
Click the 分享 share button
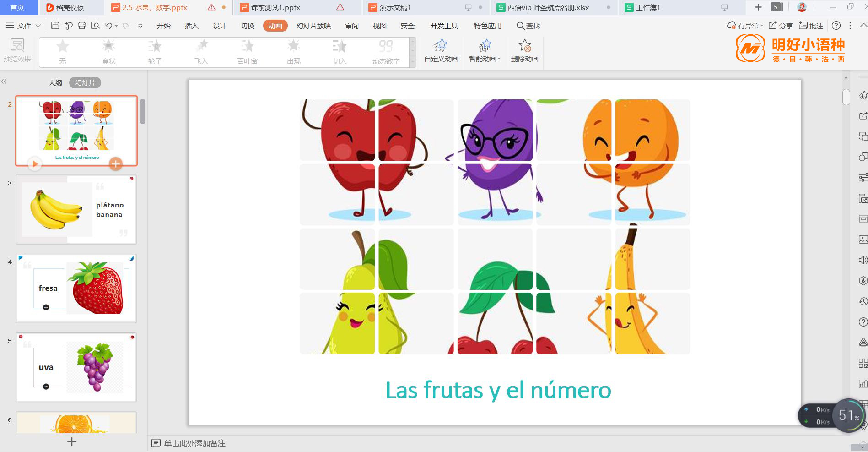[x=781, y=26]
